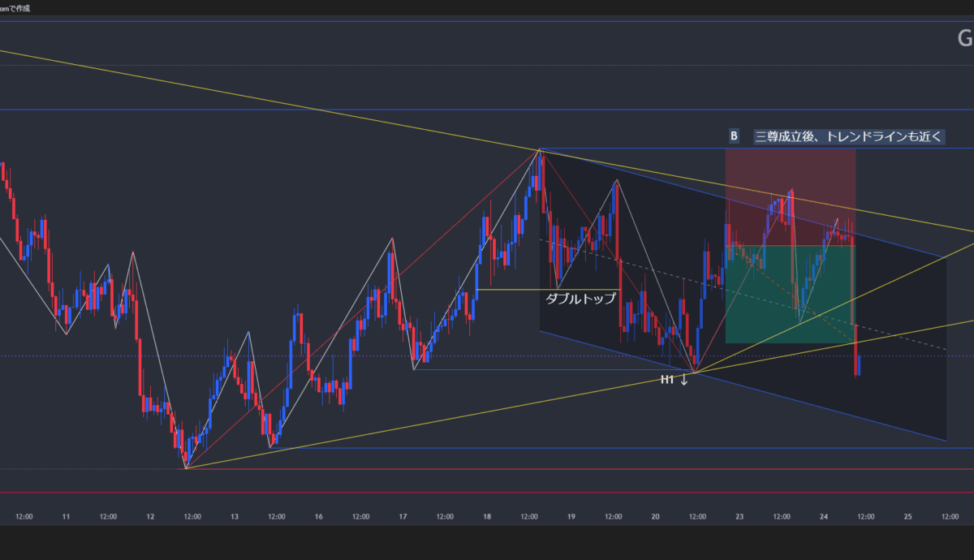Select the ダブルトップ text label
The height and width of the screenshot is (560, 974).
(x=580, y=298)
